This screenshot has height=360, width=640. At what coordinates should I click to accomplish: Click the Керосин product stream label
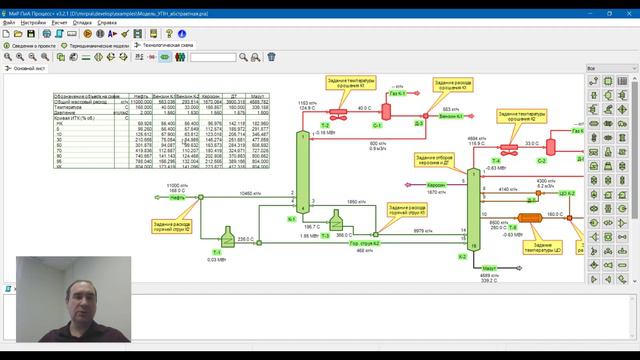pos(436,185)
